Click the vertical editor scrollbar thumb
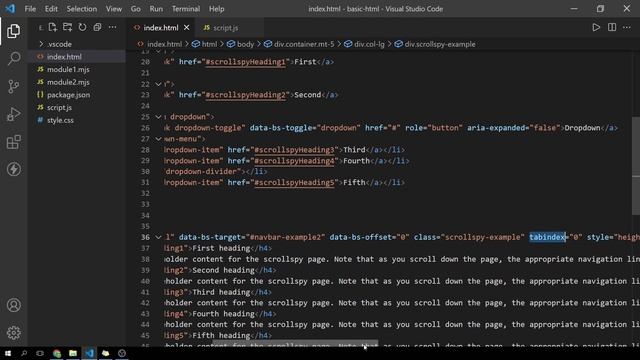The height and width of the screenshot is (360, 640). click(636, 165)
